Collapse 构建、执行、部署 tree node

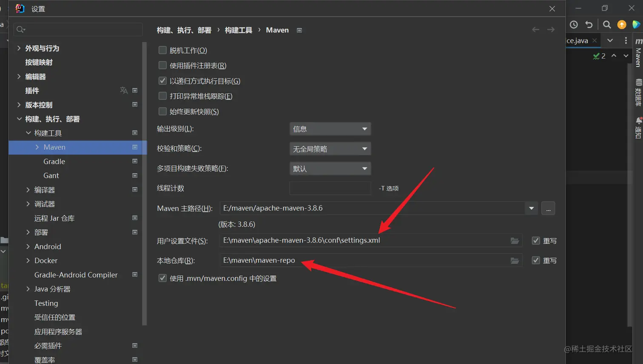coord(19,119)
